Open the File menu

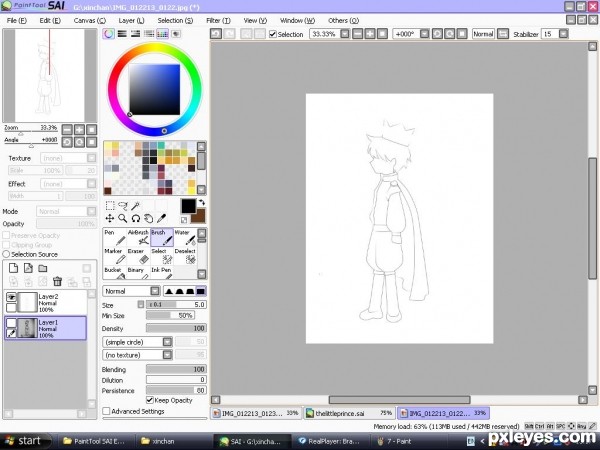[x=16, y=20]
